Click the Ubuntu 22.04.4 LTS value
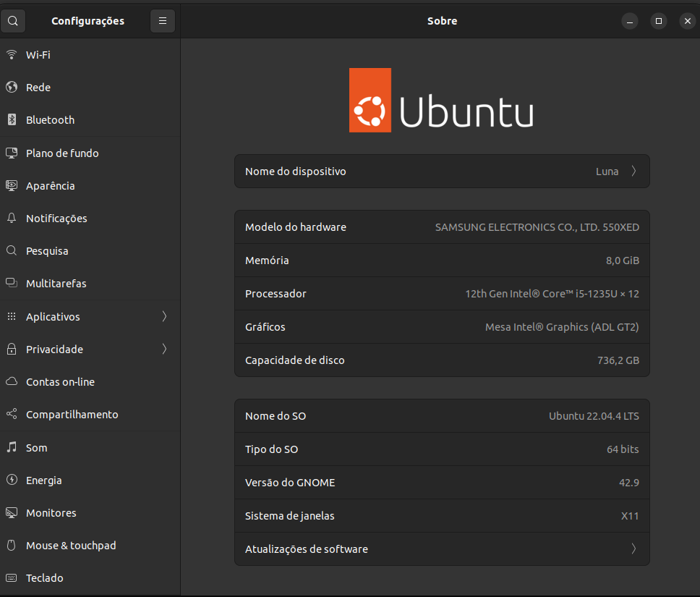The width and height of the screenshot is (700, 597). click(x=594, y=415)
